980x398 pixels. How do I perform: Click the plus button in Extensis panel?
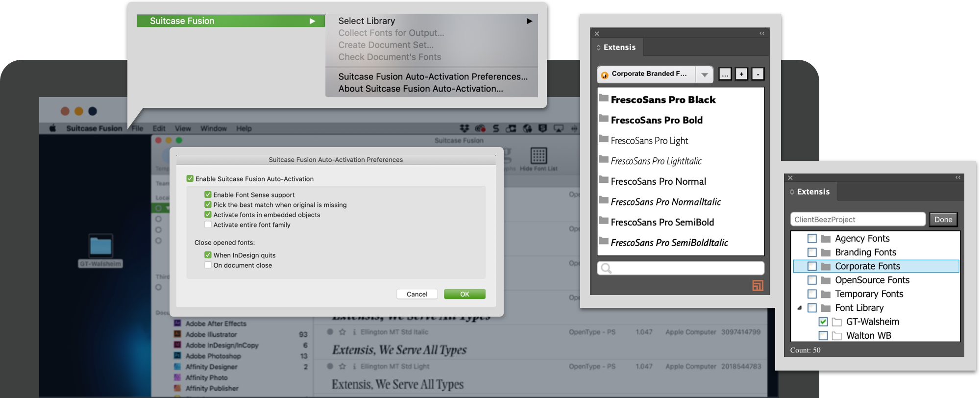pyautogui.click(x=741, y=74)
